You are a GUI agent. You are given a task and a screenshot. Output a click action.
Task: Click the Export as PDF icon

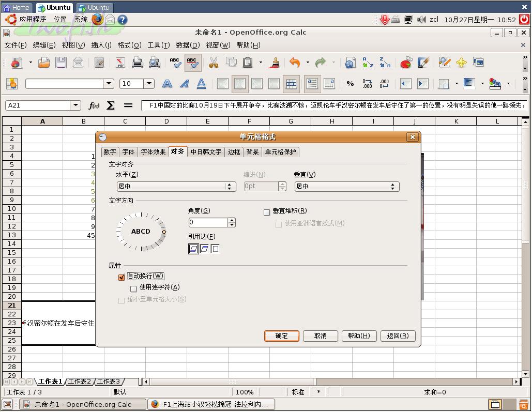[x=120, y=63]
